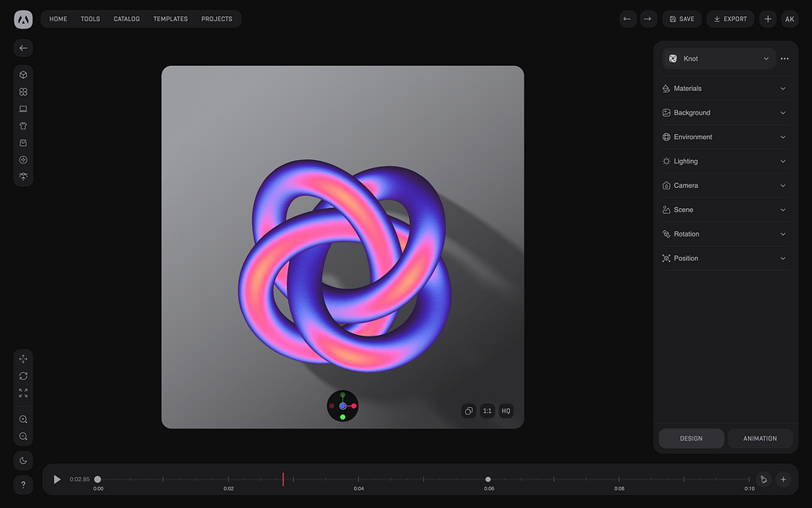
Task: Activate the move tool
Action: point(24,358)
